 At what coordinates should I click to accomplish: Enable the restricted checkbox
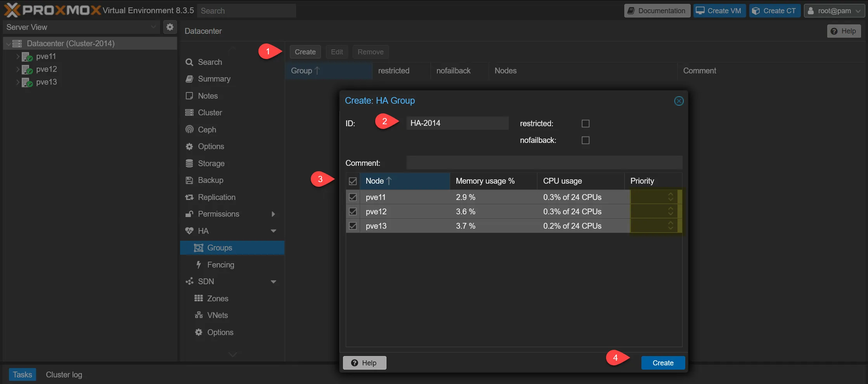click(x=586, y=123)
